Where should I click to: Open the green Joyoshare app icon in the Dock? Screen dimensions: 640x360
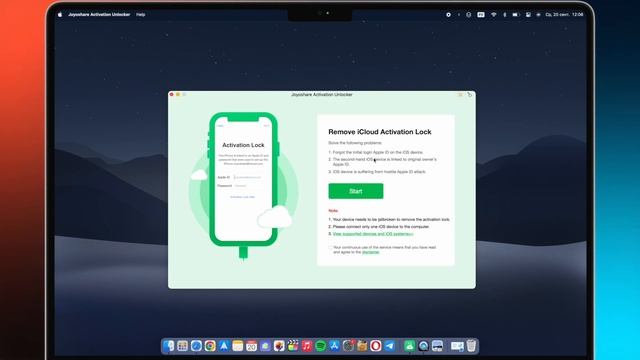tap(409, 346)
